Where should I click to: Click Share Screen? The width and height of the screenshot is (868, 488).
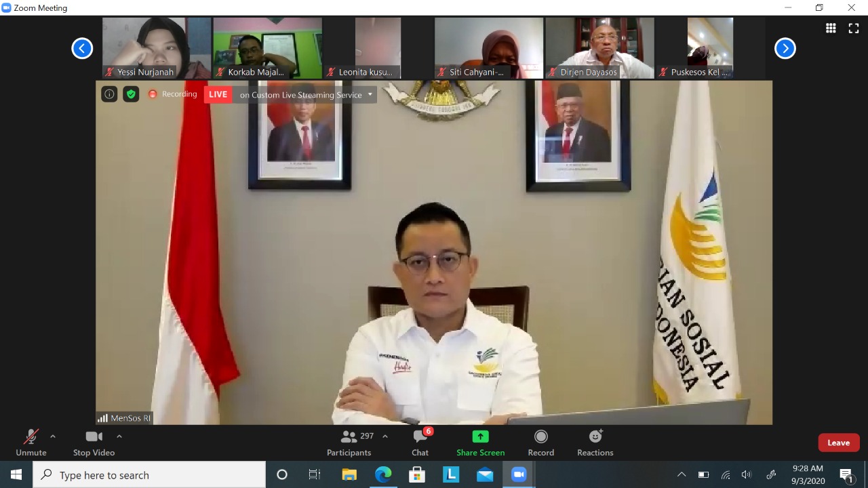tap(480, 441)
